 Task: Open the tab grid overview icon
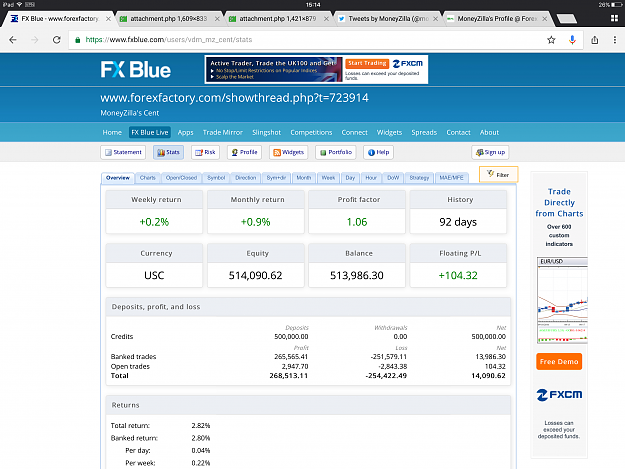pyautogui.click(x=614, y=18)
